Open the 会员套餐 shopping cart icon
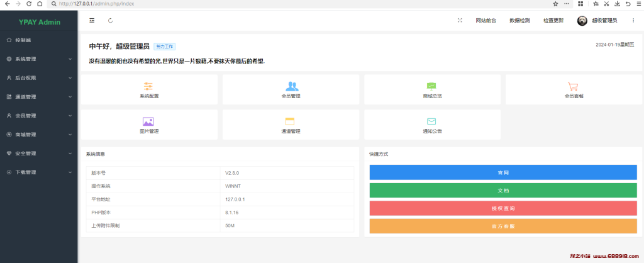Viewport: 644px width, 263px height. (x=573, y=86)
